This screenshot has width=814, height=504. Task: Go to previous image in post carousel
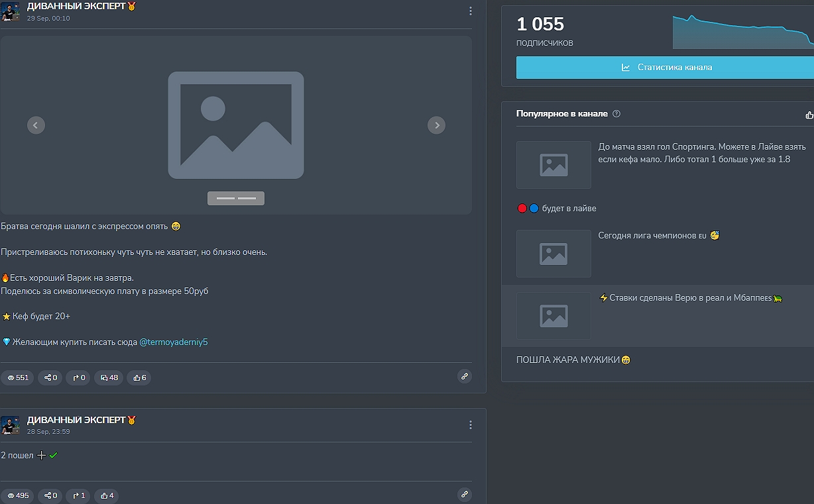point(36,125)
